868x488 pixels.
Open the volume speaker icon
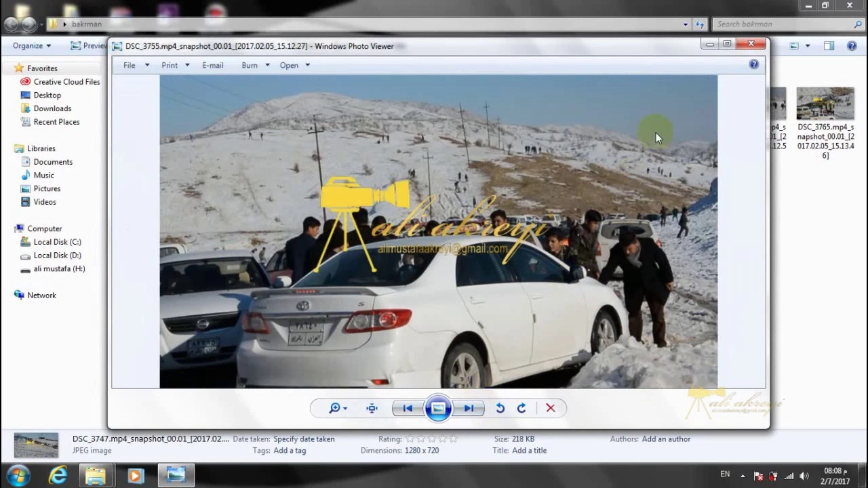point(804,476)
